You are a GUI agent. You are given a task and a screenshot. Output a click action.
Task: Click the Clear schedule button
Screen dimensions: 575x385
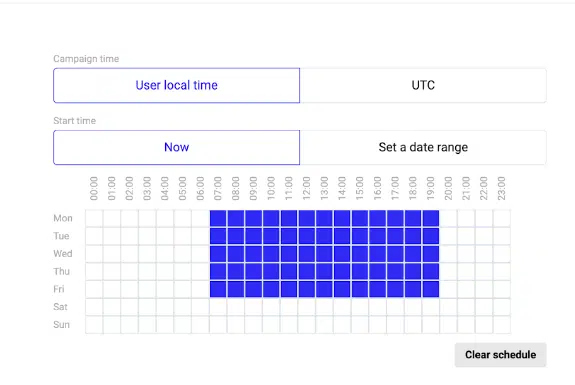501,355
